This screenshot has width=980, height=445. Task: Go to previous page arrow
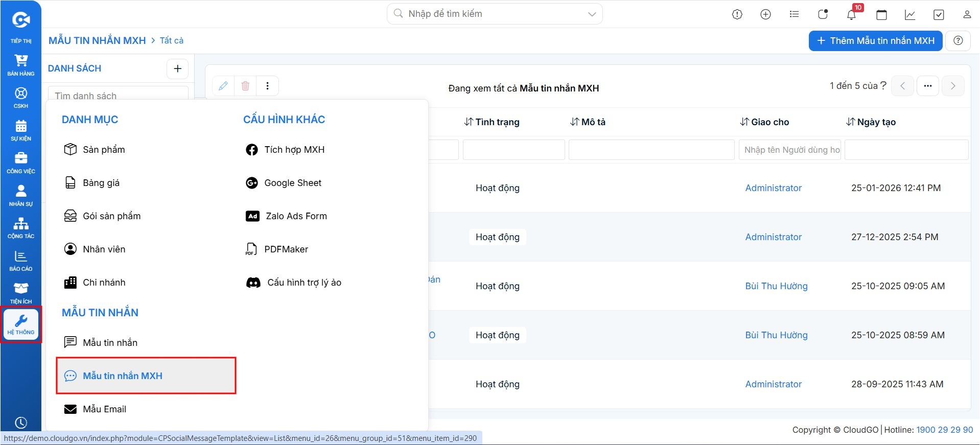902,86
